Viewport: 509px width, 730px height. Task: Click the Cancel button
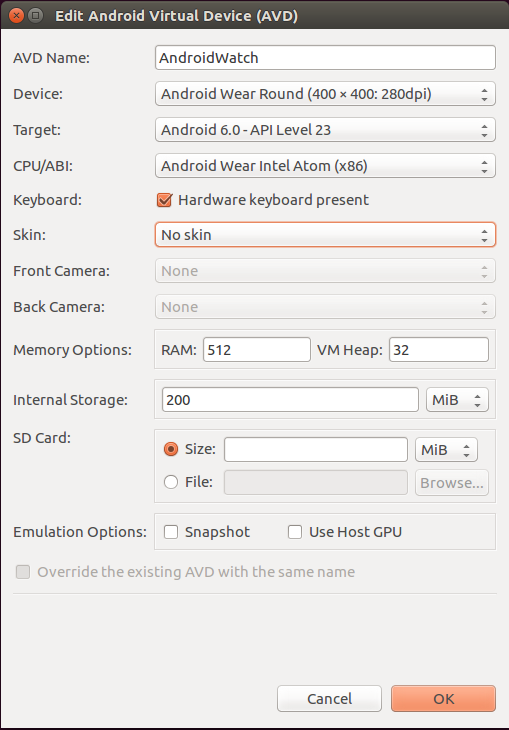[x=329, y=698]
